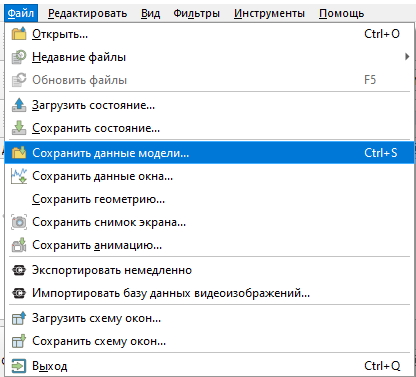416x377 pixels.
Task: Click the icon beside Импортировать базу данных видеоизображений
Action: tap(19, 293)
